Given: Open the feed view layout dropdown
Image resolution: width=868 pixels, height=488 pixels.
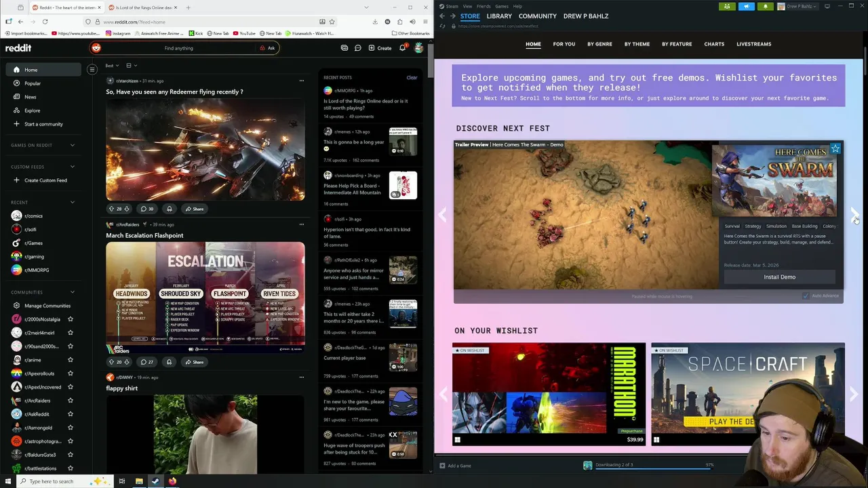Looking at the screenshot, I should coord(132,66).
